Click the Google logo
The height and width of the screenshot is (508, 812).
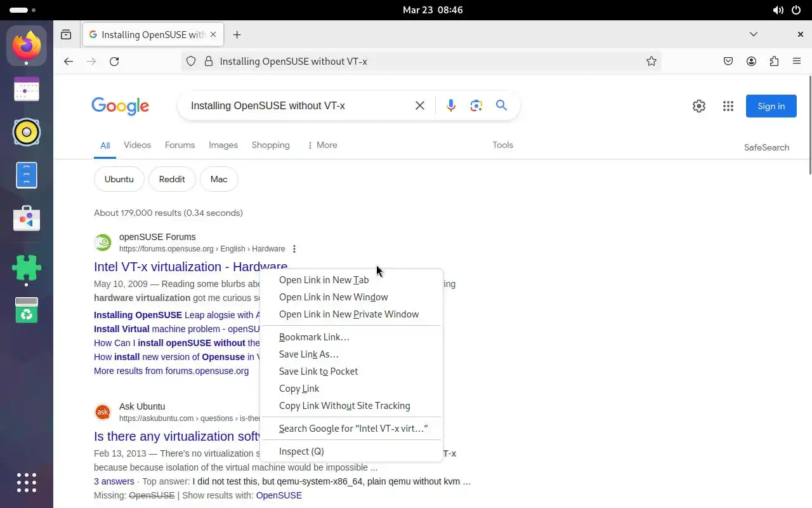pos(120,106)
